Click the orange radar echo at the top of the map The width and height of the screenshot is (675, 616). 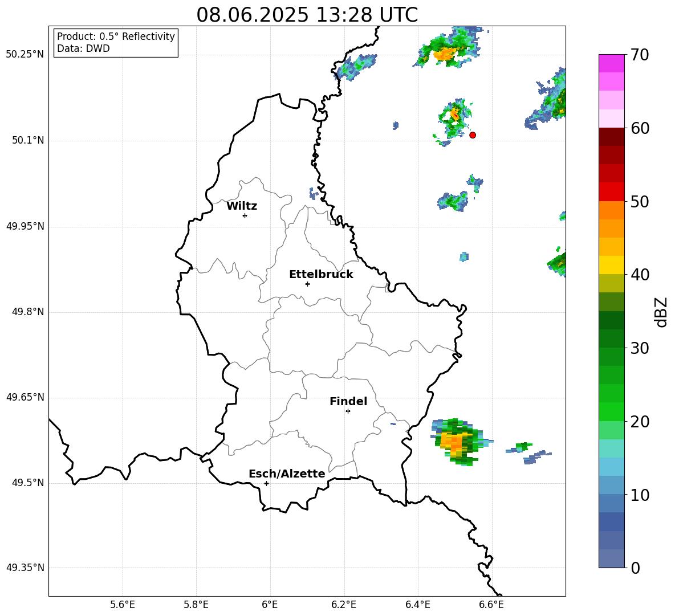(x=444, y=54)
